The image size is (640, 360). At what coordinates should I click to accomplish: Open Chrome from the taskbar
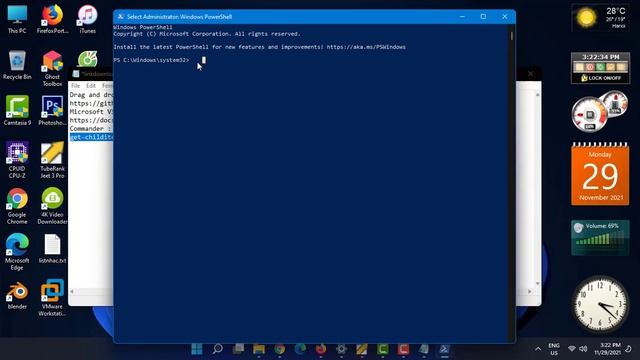280,349
